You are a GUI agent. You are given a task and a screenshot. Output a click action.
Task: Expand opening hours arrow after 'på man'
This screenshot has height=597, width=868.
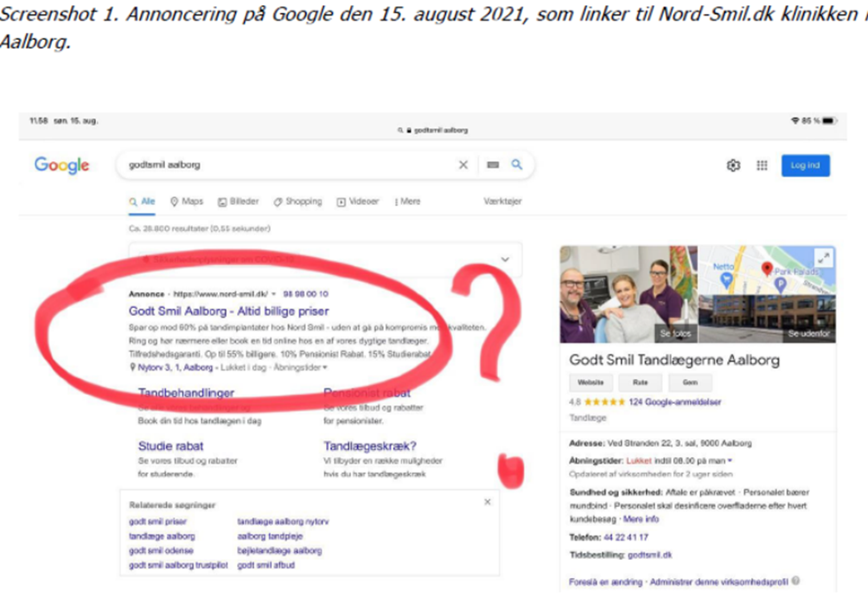tap(731, 461)
